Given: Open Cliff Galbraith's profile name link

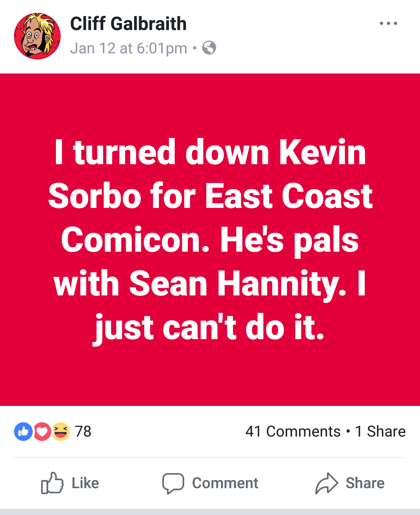Looking at the screenshot, I should [x=128, y=24].
